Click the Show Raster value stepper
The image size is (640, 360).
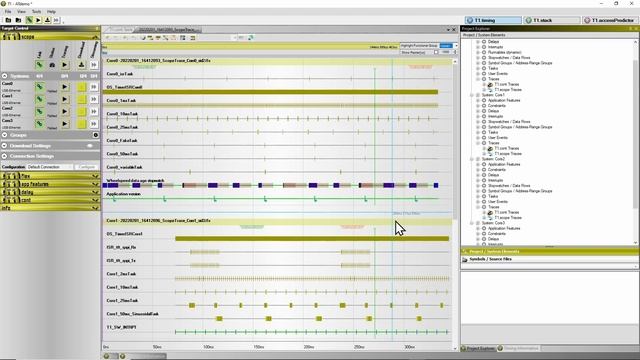(455, 52)
